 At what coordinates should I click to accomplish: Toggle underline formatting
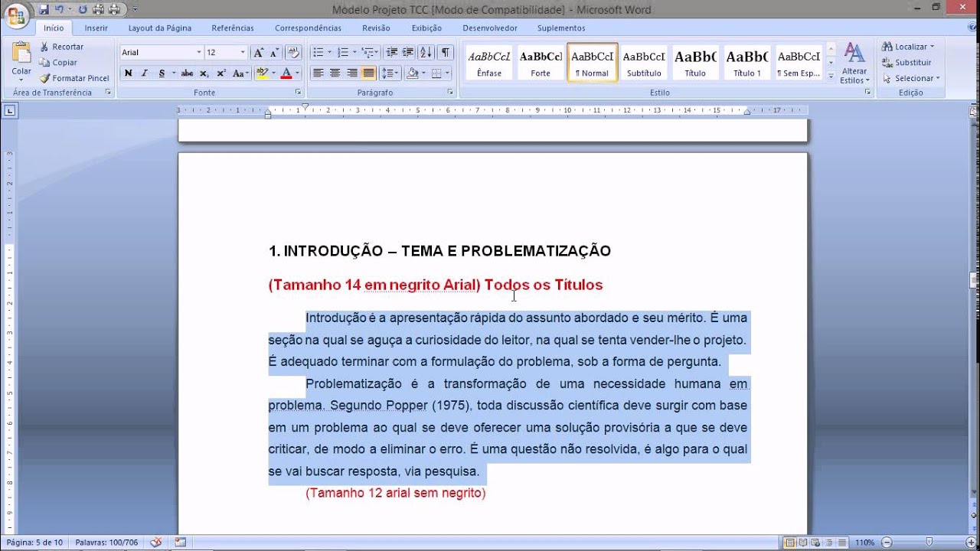click(x=162, y=73)
